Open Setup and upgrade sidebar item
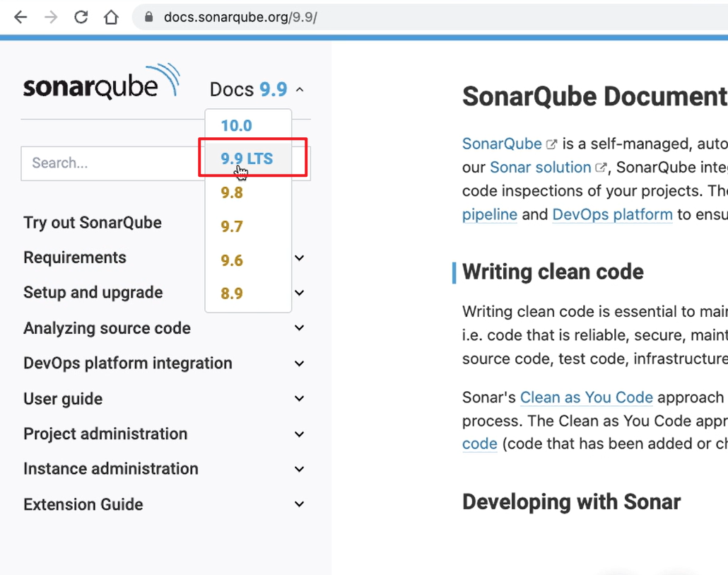The image size is (728, 575). pos(93,293)
